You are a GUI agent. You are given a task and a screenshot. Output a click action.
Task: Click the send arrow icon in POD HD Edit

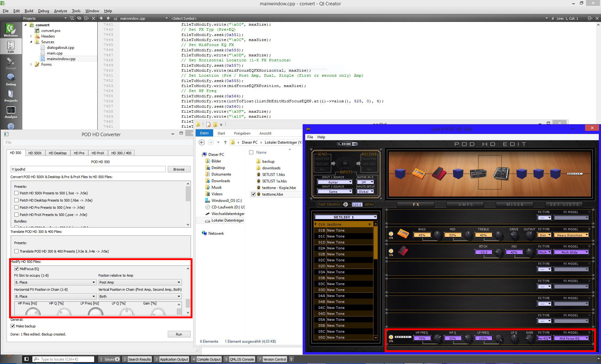click(333, 163)
